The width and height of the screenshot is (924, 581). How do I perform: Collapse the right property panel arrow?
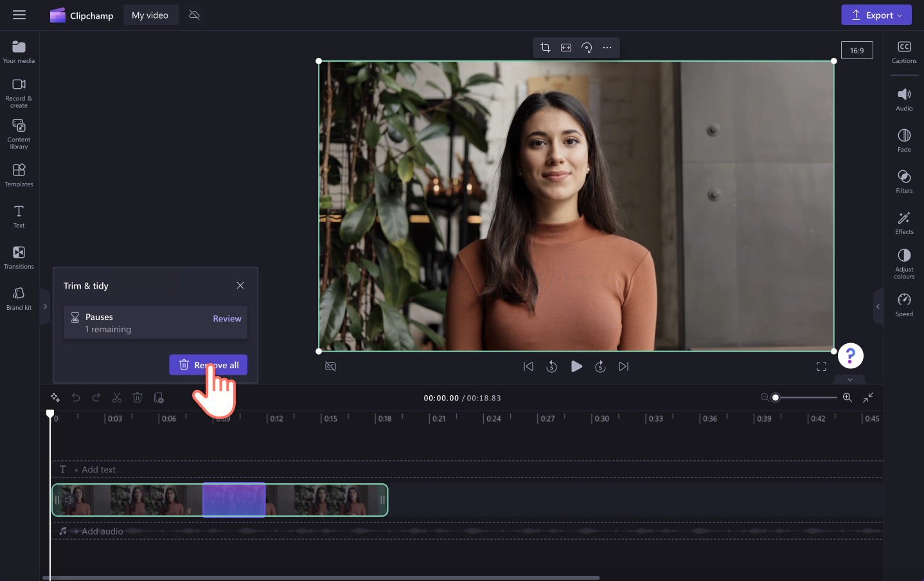878,307
